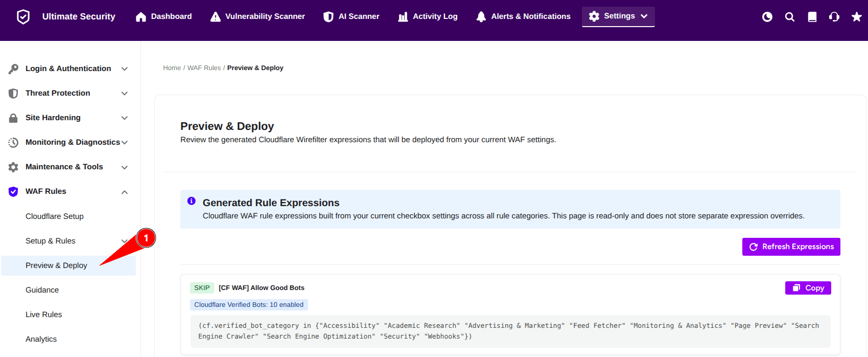This screenshot has height=357, width=868.
Task: Click the Home breadcrumb link
Action: 172,68
